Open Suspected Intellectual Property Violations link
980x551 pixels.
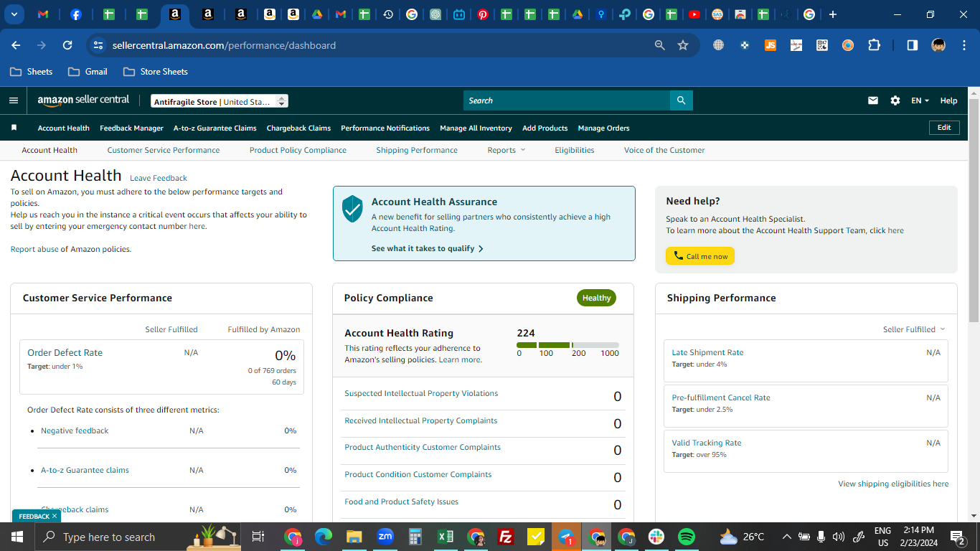[421, 393]
